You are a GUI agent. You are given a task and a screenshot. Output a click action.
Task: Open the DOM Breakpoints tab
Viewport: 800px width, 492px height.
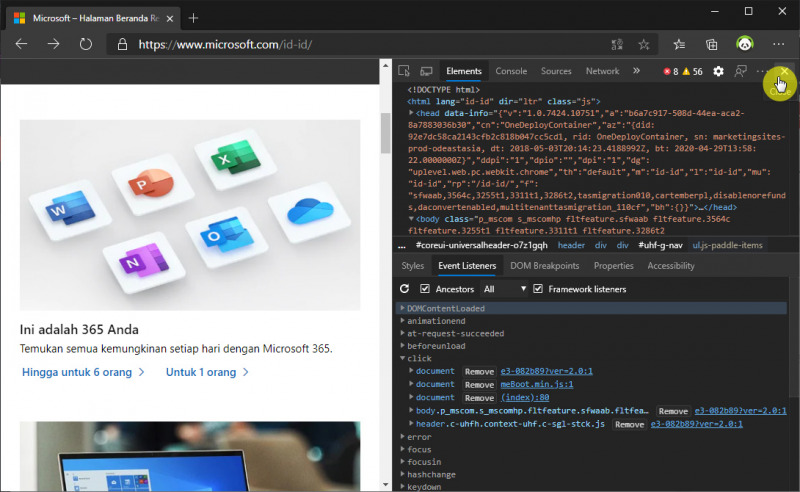(544, 266)
